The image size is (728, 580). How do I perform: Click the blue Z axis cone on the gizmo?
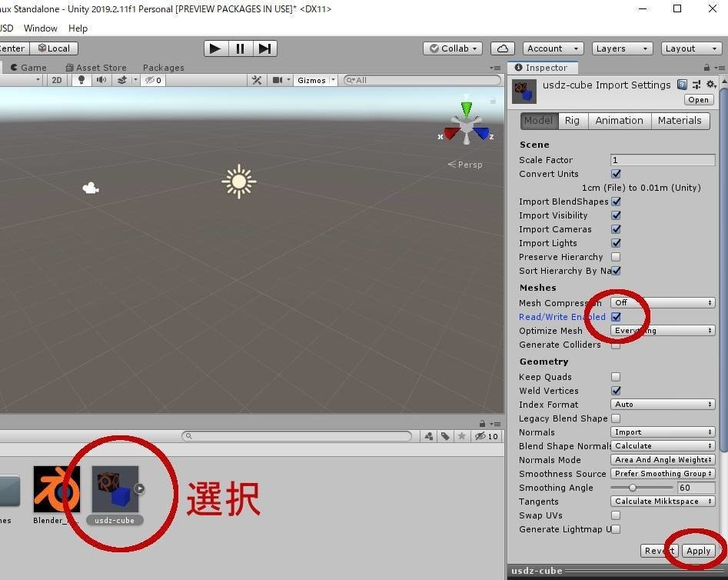coord(482,133)
